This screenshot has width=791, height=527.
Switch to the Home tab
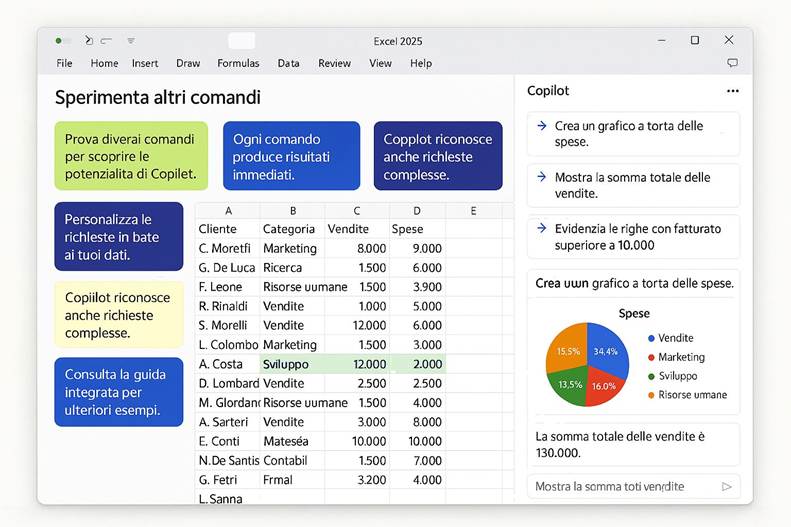(104, 63)
